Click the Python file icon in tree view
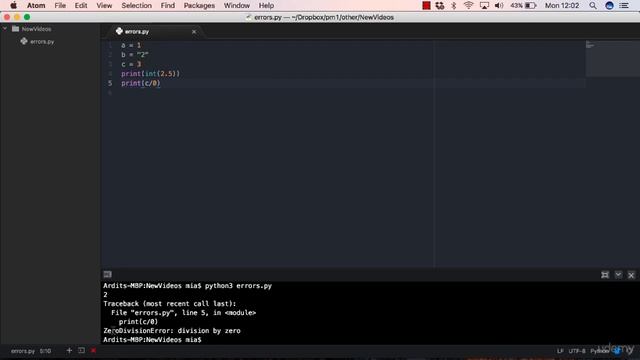The width and height of the screenshot is (640, 360). tap(24, 41)
